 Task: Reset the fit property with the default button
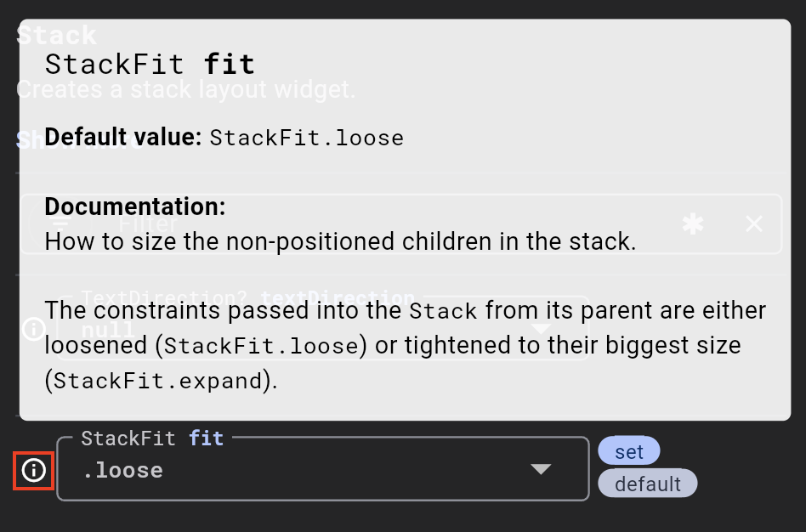648,483
